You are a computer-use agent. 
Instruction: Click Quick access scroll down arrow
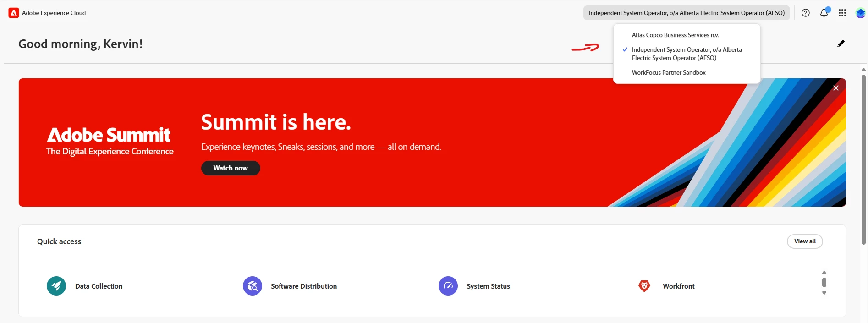824,293
